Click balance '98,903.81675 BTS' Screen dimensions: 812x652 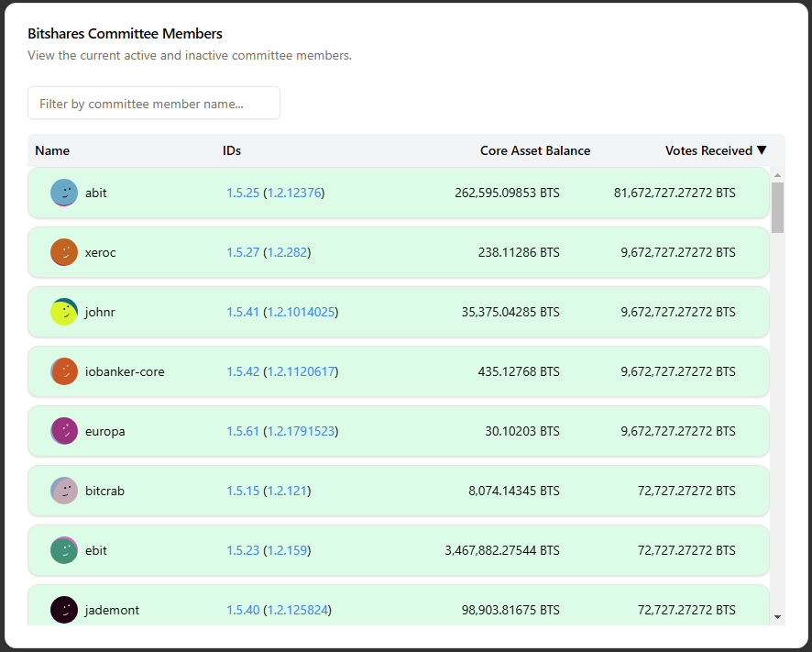click(510, 610)
